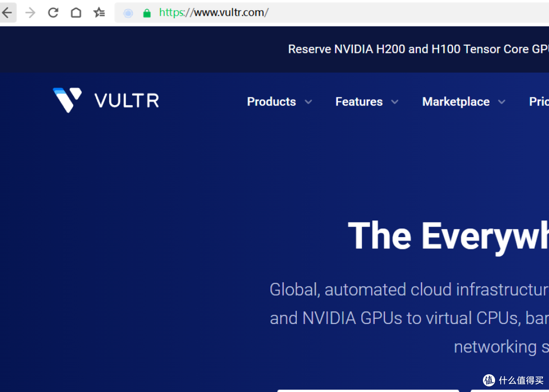The image size is (549, 392).
Task: Expand the Features dropdown chevron
Action: tap(394, 102)
